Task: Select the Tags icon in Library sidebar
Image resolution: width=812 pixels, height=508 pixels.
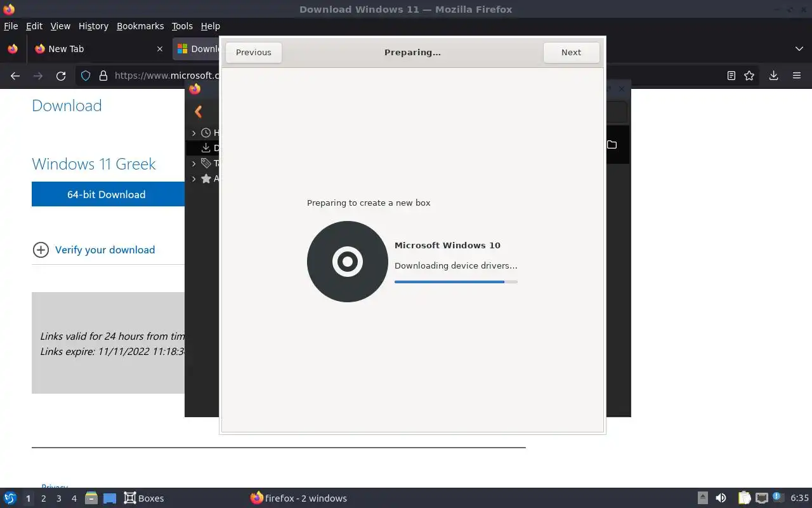Action: pyautogui.click(x=206, y=163)
